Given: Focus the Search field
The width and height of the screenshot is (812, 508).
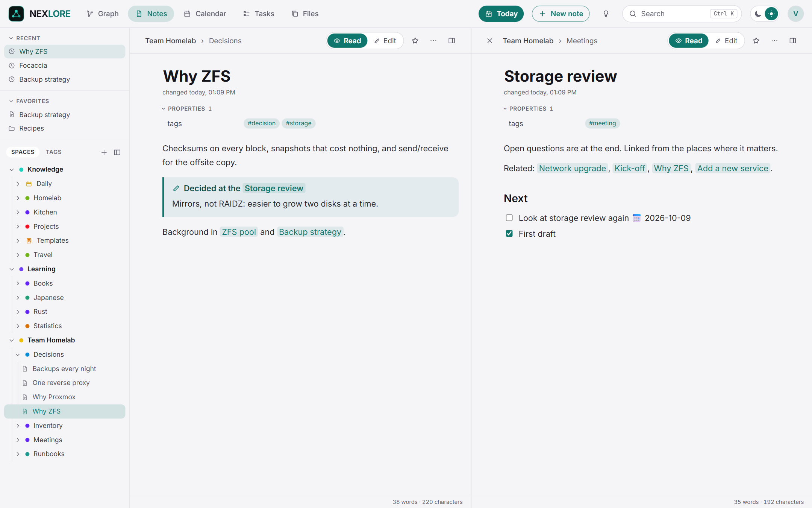Looking at the screenshot, I should pos(682,14).
